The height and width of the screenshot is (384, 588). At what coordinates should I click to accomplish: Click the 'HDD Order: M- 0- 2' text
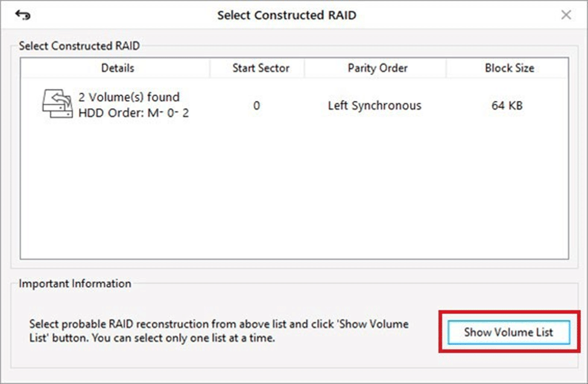click(x=133, y=113)
